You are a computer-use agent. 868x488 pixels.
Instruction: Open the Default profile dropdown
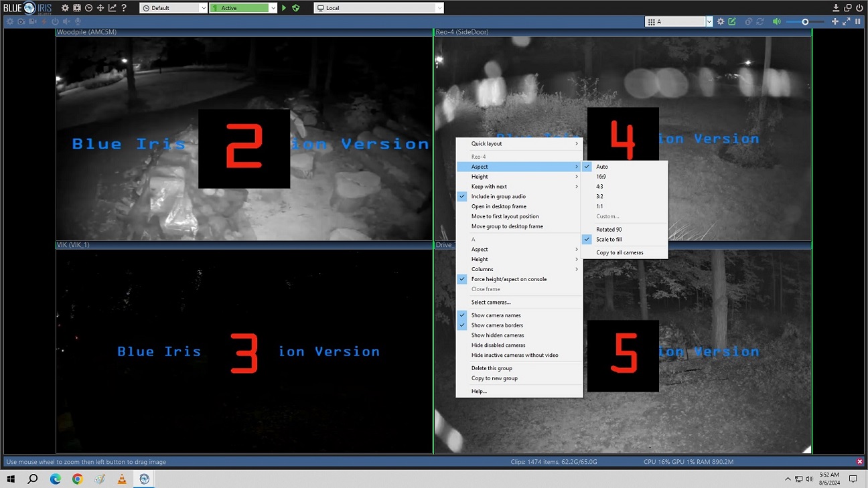(173, 8)
